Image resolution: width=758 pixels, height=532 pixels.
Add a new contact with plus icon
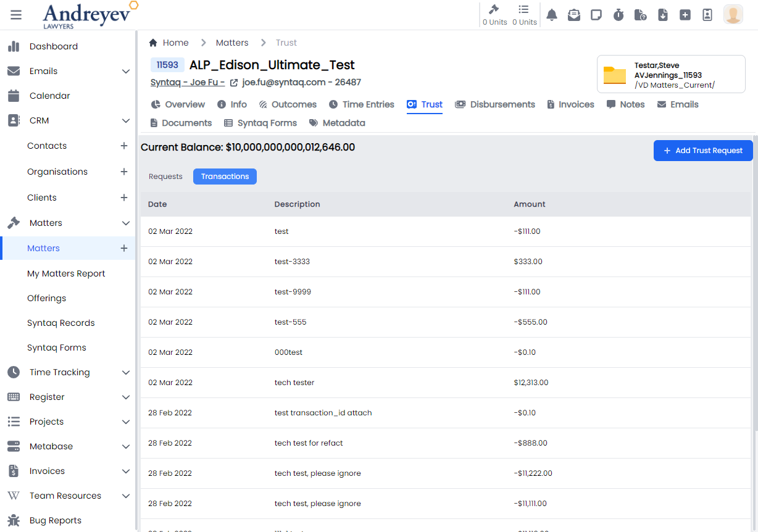[x=124, y=146]
